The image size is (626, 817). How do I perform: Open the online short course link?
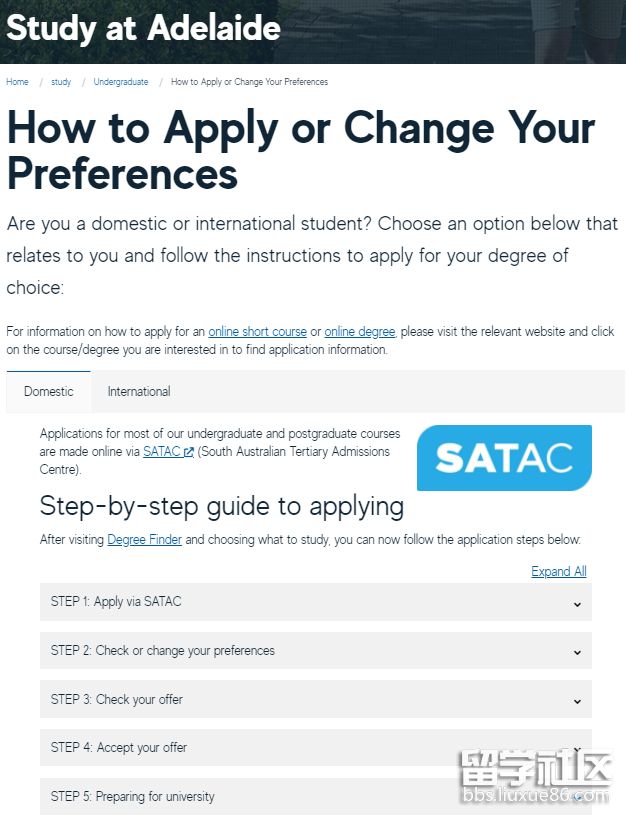coord(258,332)
